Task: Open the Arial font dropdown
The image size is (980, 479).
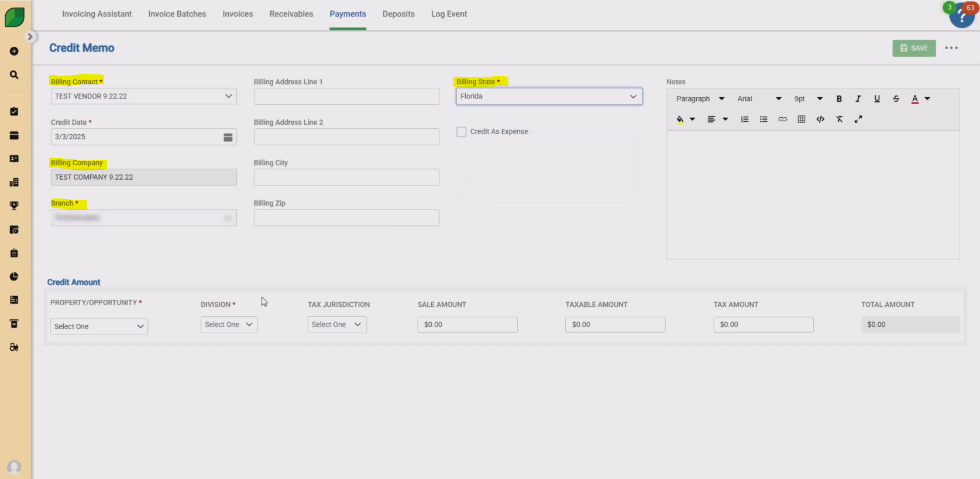Action: point(759,99)
